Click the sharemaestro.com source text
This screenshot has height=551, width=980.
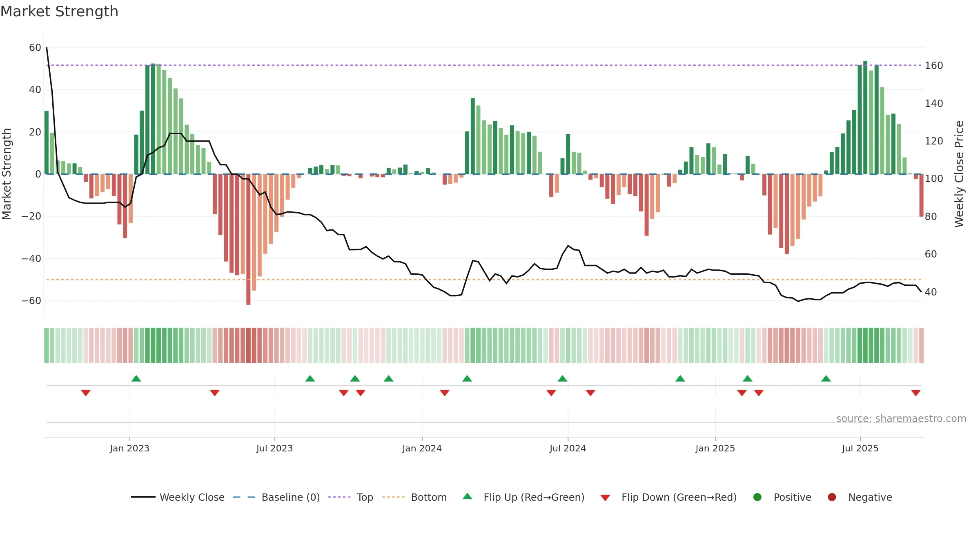click(901, 419)
